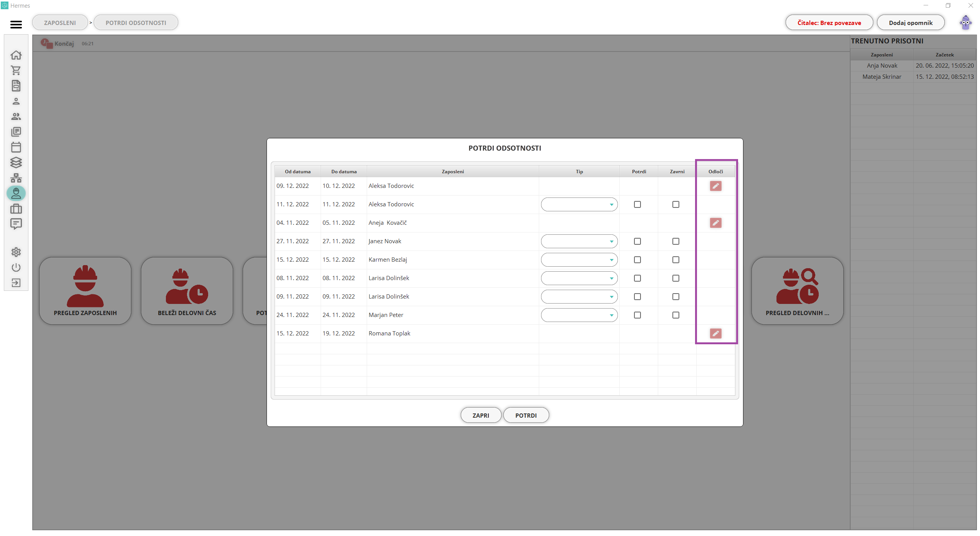Open Tip dropdown for Larisa Dolinšek 09. 11. 2022
Viewport: 980px width, 536px height.
click(579, 297)
